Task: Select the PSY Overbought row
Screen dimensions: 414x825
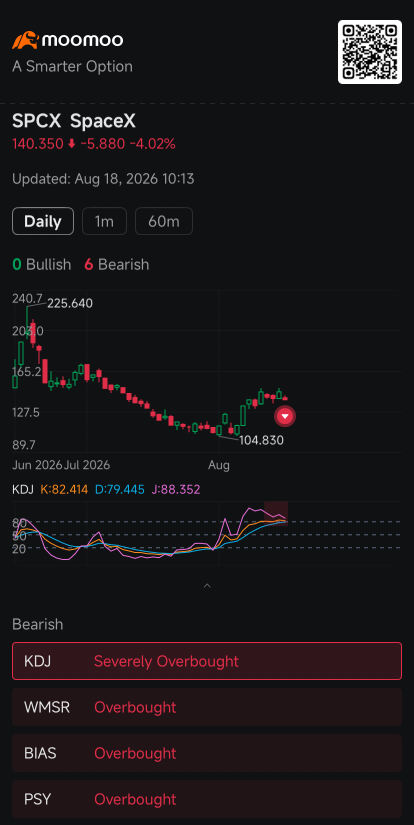Action: pos(207,799)
